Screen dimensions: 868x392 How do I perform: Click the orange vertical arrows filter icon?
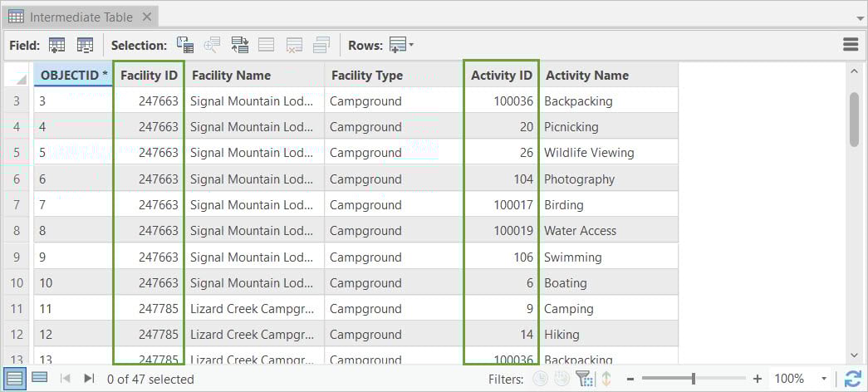tap(606, 379)
